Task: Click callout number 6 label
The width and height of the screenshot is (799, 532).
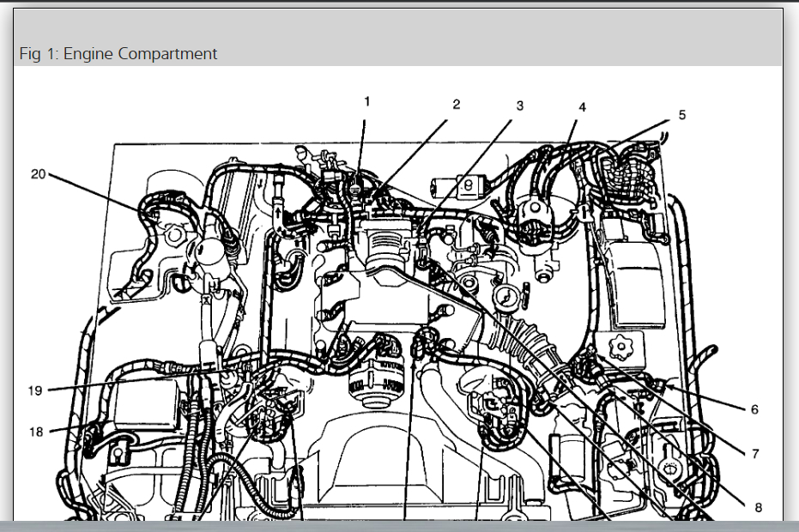Action: click(x=754, y=409)
